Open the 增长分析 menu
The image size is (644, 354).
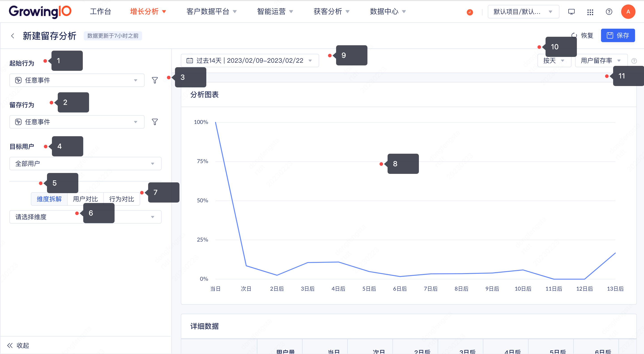pyautogui.click(x=148, y=11)
